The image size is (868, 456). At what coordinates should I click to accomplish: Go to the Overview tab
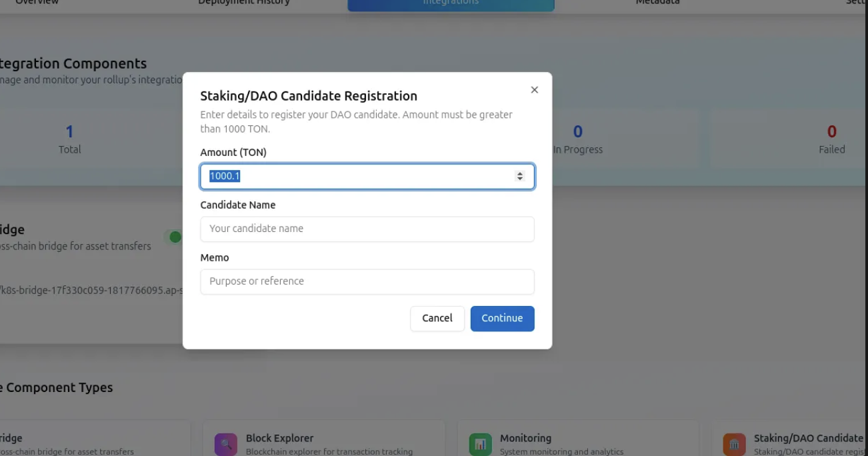point(37,3)
